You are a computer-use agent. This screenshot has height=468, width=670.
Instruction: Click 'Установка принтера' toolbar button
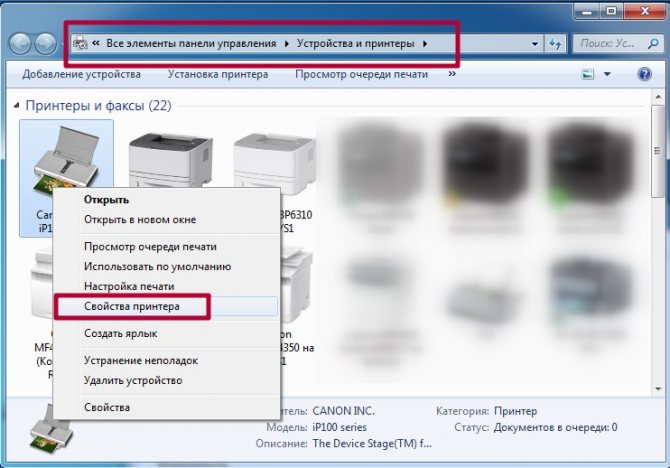pos(217,74)
